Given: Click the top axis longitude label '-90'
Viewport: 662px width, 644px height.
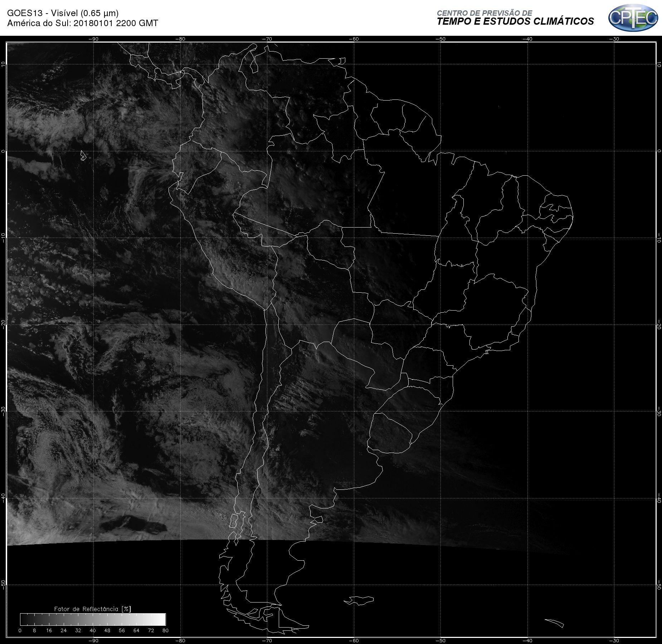Looking at the screenshot, I should click(x=93, y=39).
